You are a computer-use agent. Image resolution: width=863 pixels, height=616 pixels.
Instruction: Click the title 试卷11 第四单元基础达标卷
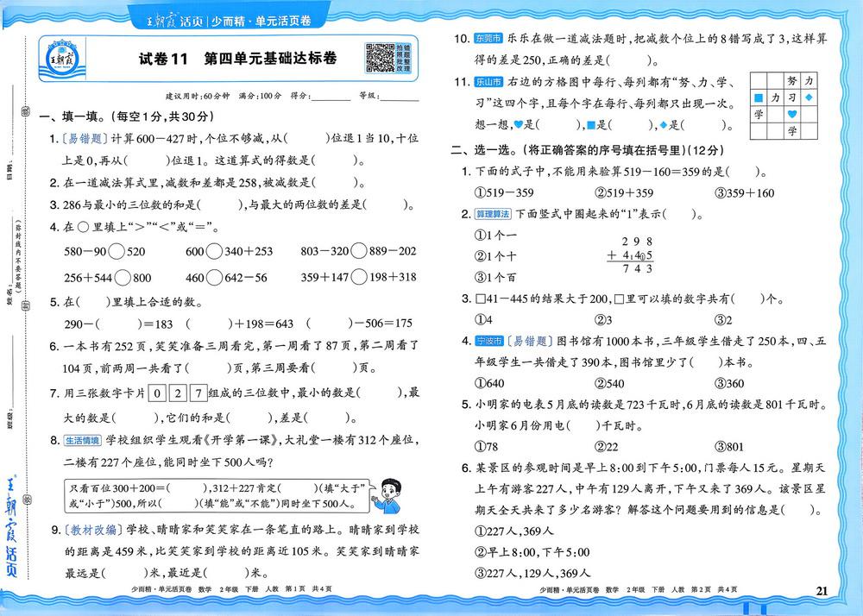pos(237,59)
